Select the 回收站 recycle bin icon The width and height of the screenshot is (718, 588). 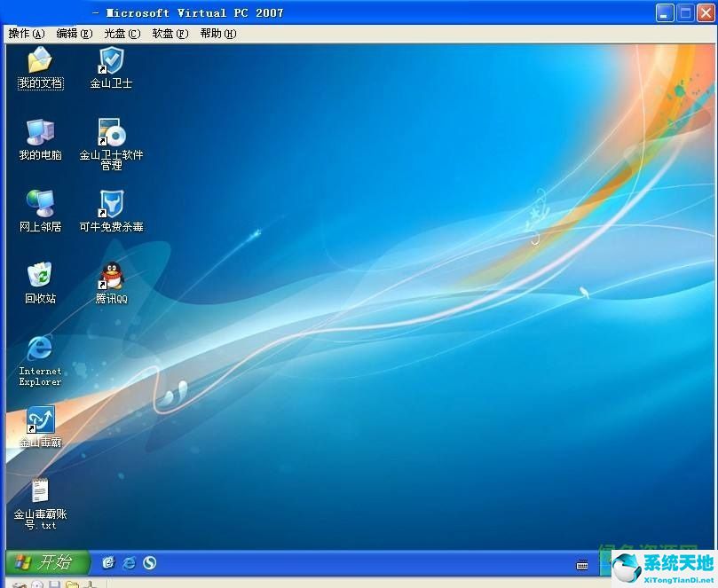click(40, 275)
